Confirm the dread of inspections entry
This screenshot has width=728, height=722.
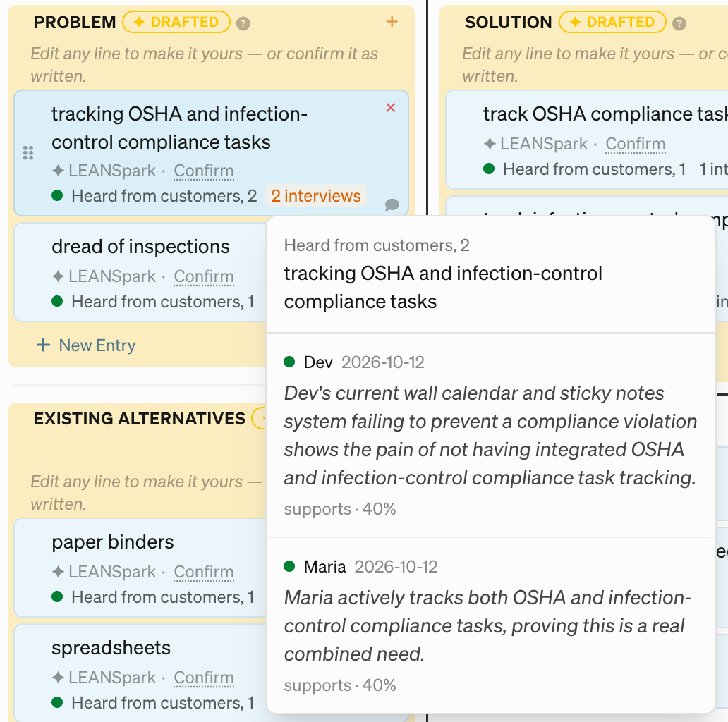204,276
